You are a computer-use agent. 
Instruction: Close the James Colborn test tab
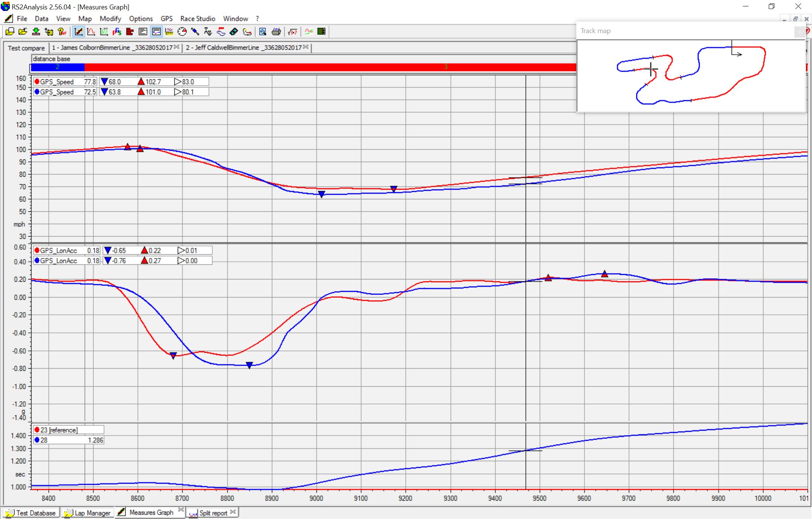(x=177, y=47)
